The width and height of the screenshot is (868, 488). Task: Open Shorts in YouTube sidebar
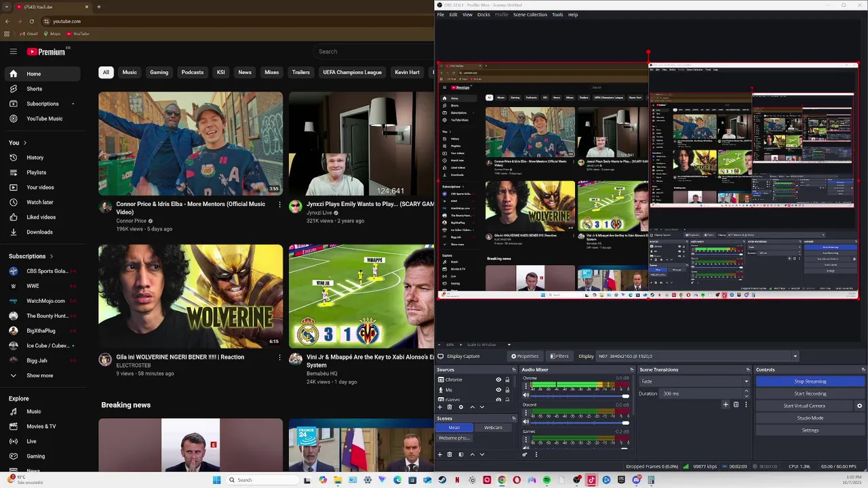(42, 89)
